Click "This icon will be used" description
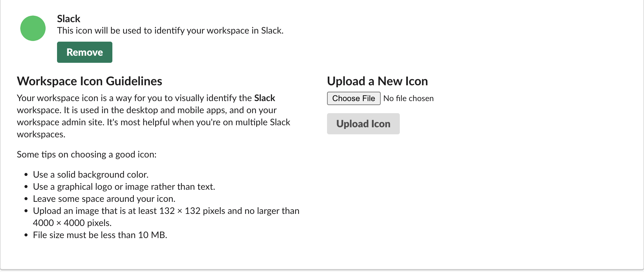The height and width of the screenshot is (272, 644). click(x=170, y=31)
